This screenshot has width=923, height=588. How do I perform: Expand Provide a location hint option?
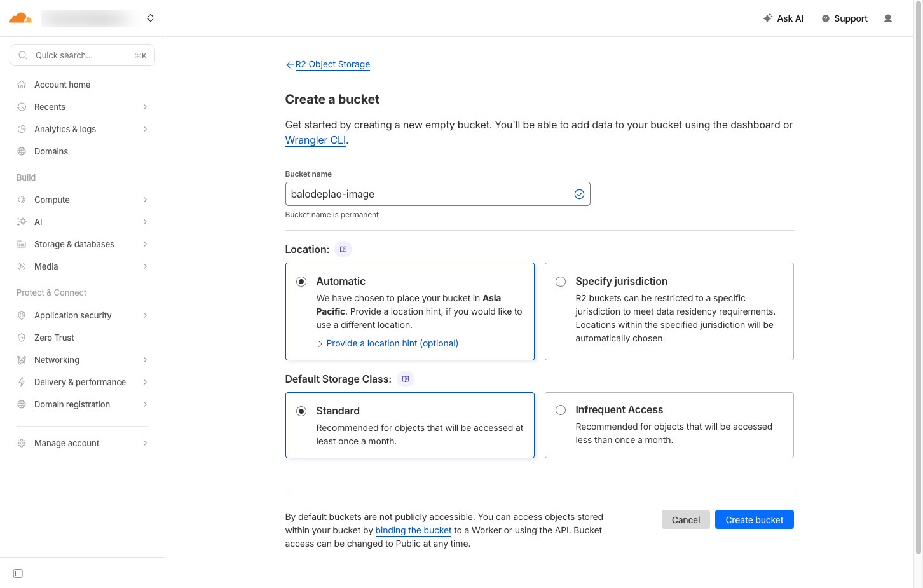pos(392,343)
